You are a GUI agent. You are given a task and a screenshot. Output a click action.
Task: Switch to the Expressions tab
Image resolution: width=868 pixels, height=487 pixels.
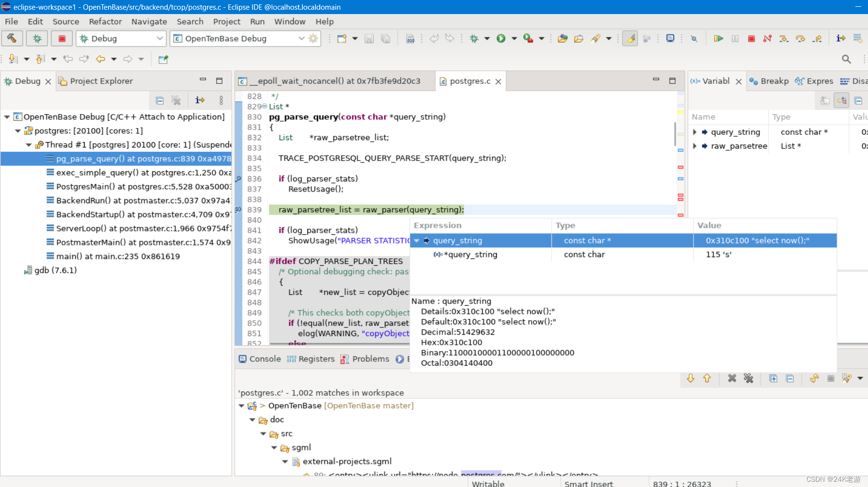tap(814, 81)
